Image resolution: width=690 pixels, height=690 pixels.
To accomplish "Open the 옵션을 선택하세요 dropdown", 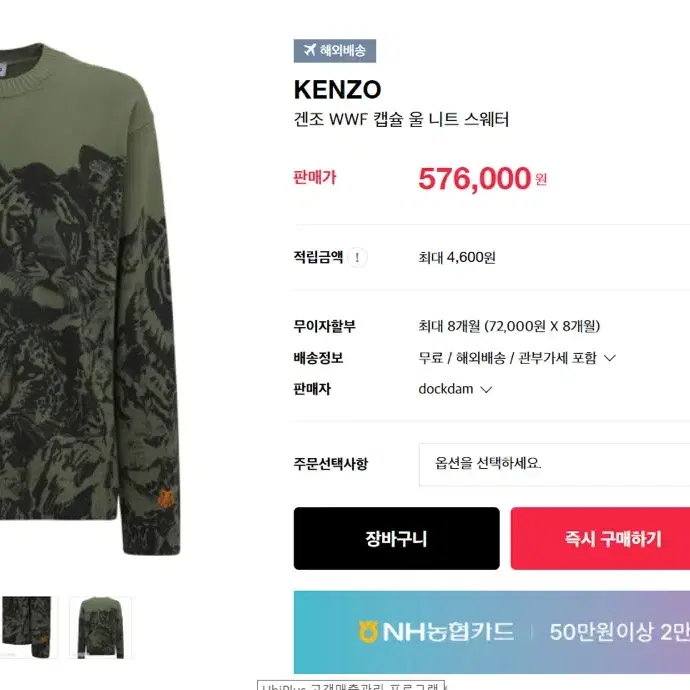I will pyautogui.click(x=554, y=464).
